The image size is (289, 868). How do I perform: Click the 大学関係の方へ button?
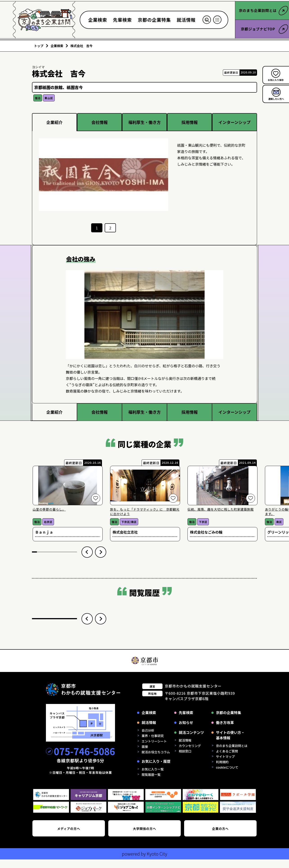coord(144,829)
